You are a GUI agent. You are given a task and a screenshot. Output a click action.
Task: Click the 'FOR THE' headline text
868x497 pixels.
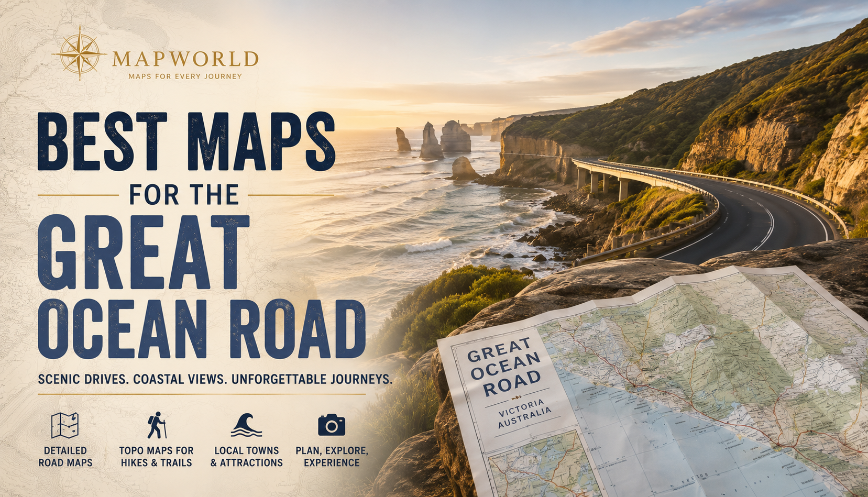[184, 195]
